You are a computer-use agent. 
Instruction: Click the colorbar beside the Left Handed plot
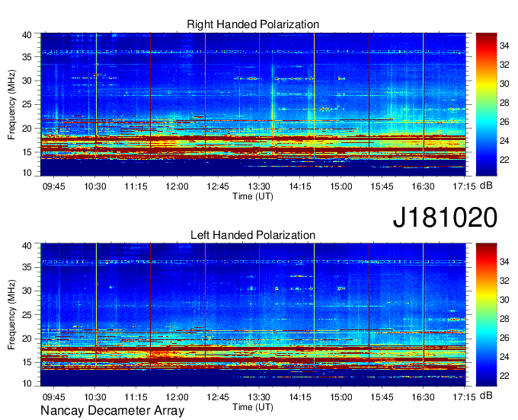[486, 315]
